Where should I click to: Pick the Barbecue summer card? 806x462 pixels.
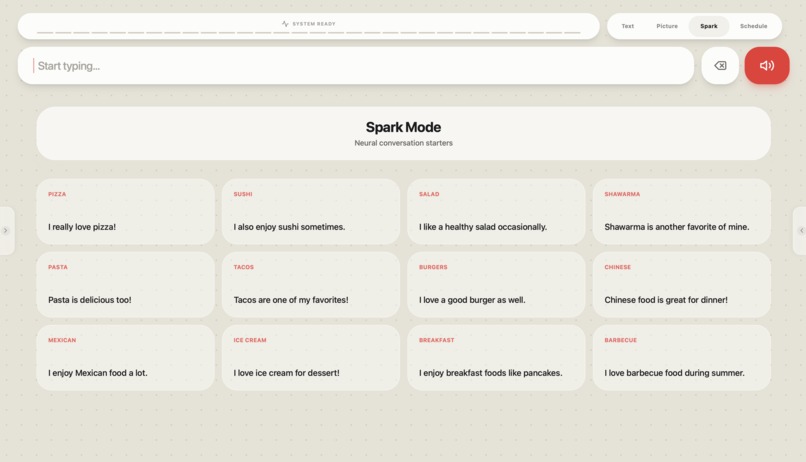(x=682, y=358)
